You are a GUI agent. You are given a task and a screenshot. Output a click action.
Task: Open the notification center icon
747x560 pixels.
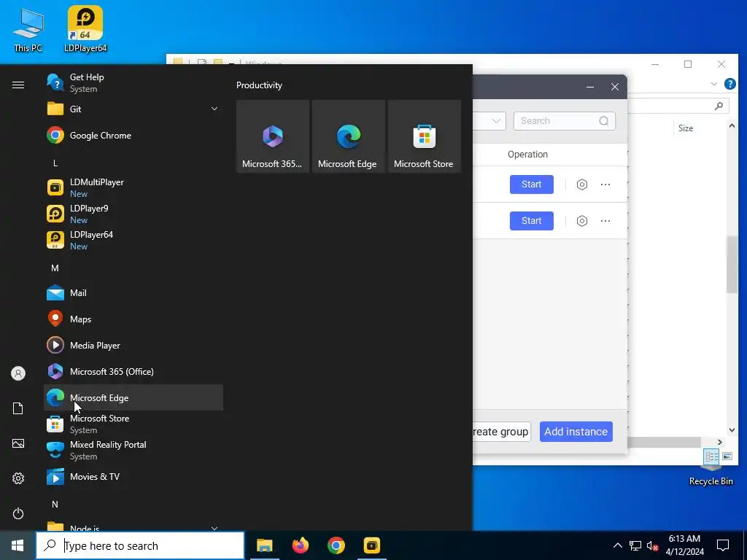point(723,545)
